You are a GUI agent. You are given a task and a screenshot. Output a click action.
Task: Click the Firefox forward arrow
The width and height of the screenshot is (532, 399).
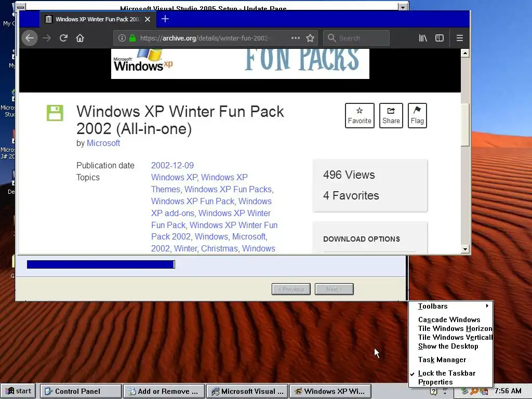47,38
